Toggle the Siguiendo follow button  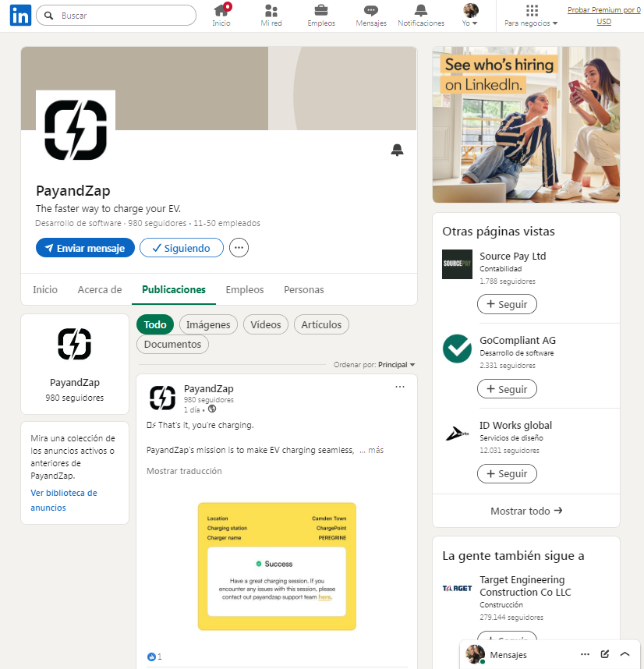[x=181, y=248]
